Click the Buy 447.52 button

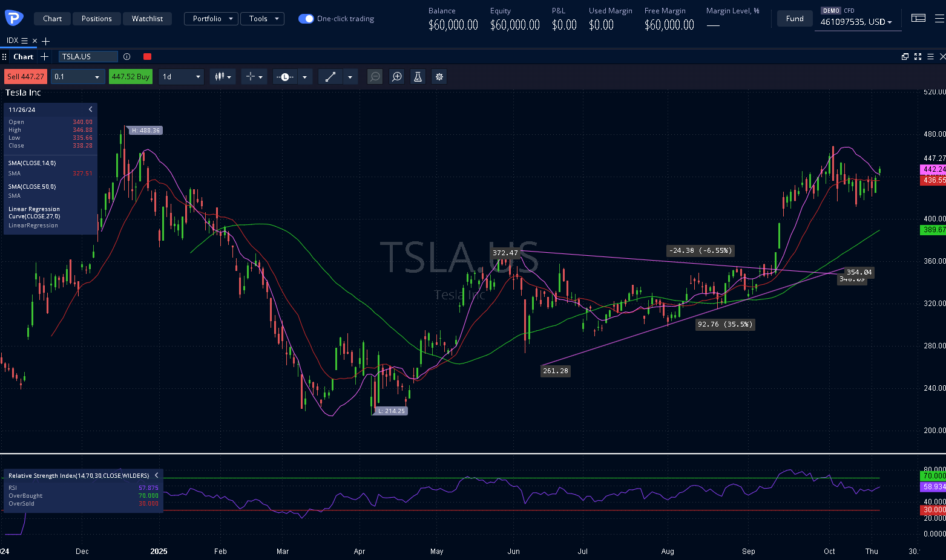point(130,77)
